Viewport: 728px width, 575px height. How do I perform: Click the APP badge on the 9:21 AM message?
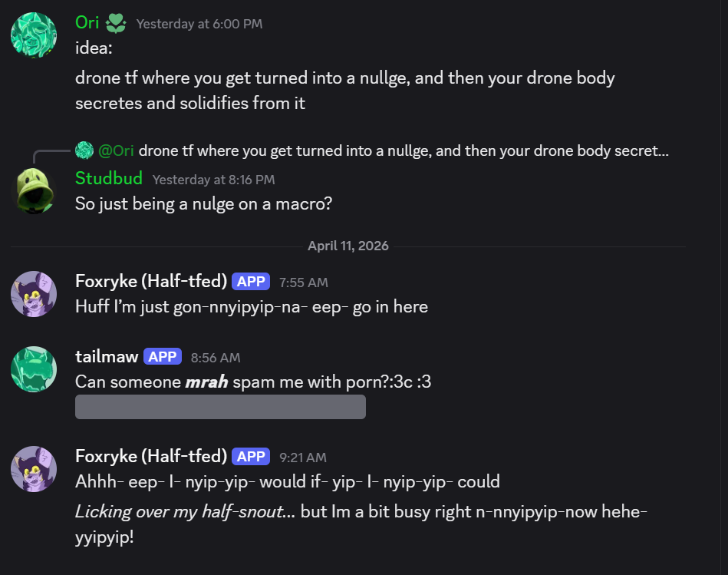251,457
